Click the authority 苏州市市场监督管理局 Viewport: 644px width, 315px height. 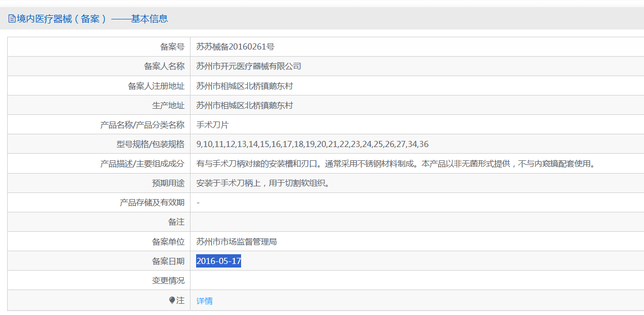(x=236, y=241)
